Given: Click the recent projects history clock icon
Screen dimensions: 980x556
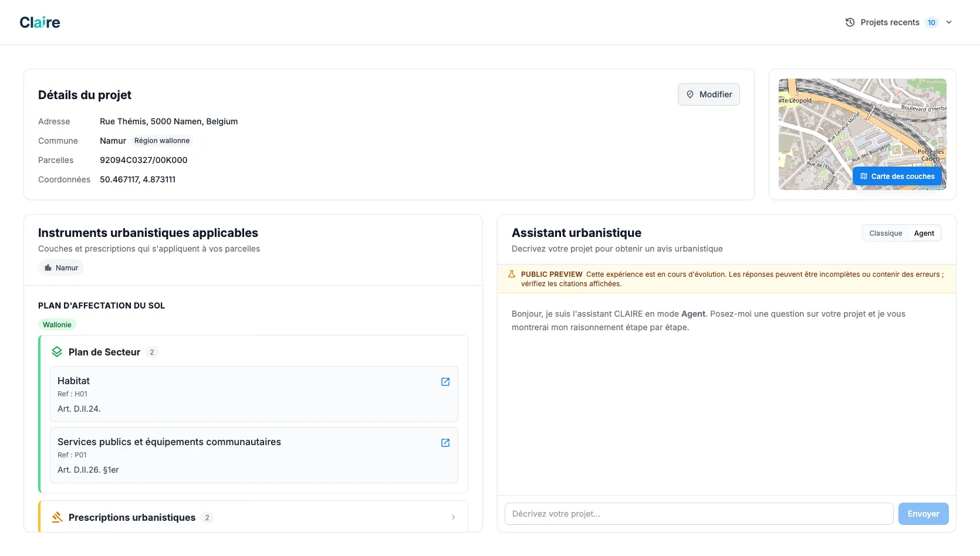Looking at the screenshot, I should point(850,22).
